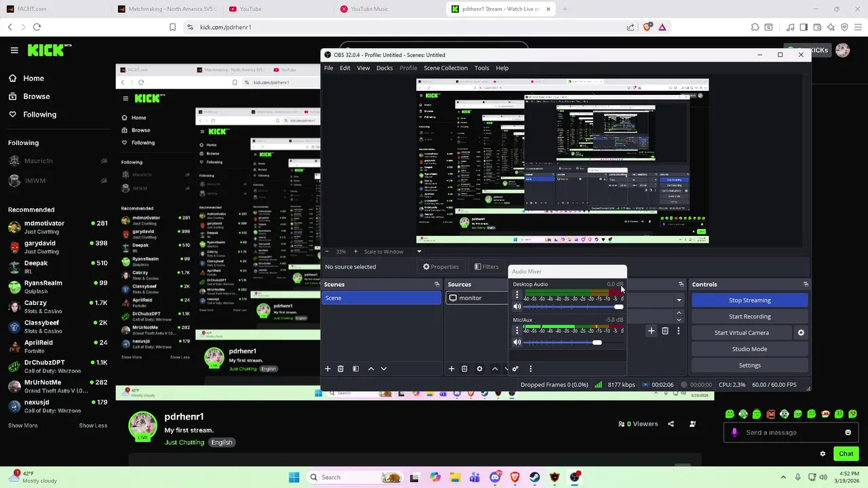Open scene filters icon in Scenes toolbar
The height and width of the screenshot is (488, 868).
[355, 369]
